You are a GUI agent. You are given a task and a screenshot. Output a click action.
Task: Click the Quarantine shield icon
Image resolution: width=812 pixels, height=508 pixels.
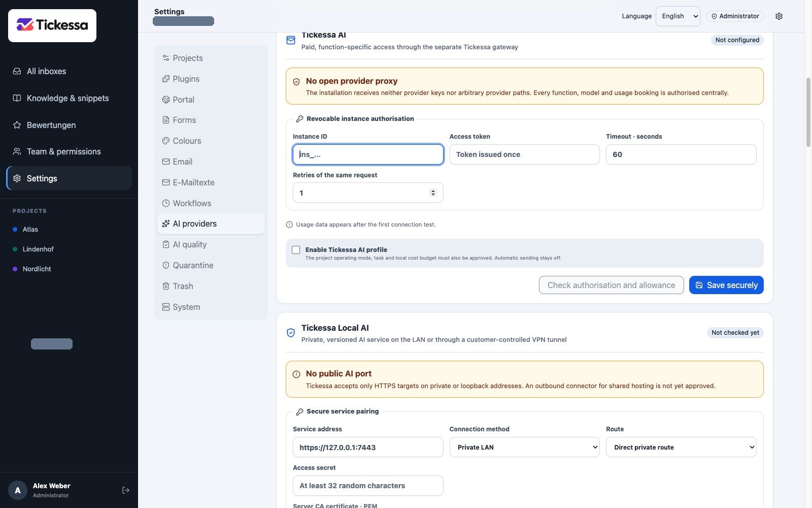[165, 265]
